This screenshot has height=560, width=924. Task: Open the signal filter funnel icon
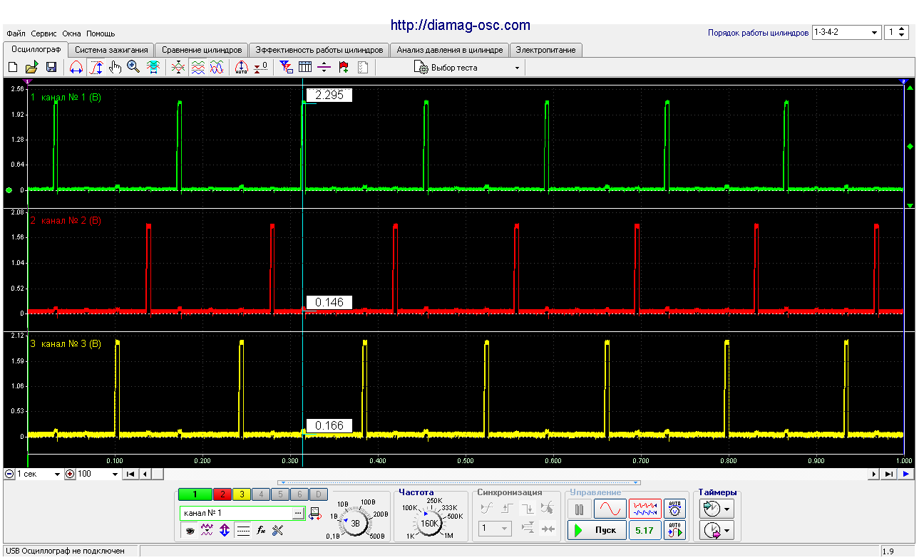point(286,67)
